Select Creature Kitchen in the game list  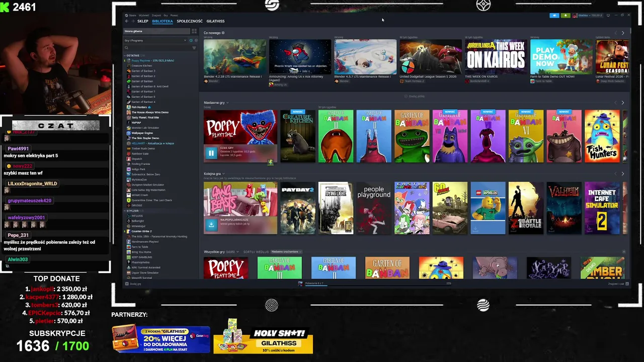coord(141,66)
